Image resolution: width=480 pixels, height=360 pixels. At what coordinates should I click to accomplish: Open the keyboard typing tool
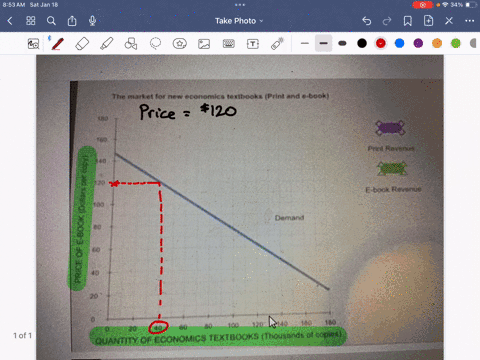[229, 44]
